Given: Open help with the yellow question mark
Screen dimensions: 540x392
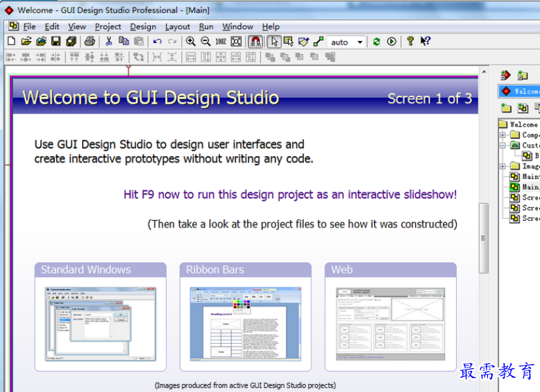Looking at the screenshot, I should tap(410, 42).
